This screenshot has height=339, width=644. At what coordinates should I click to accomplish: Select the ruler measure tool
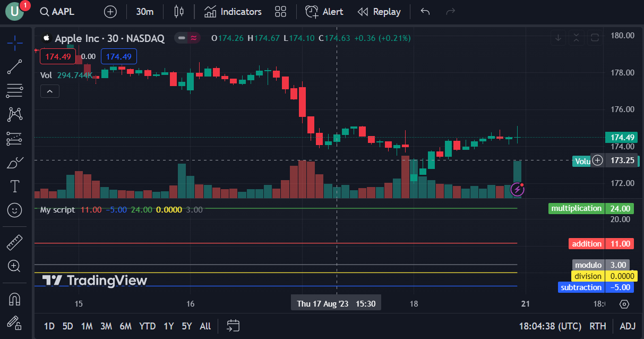pos(15,242)
